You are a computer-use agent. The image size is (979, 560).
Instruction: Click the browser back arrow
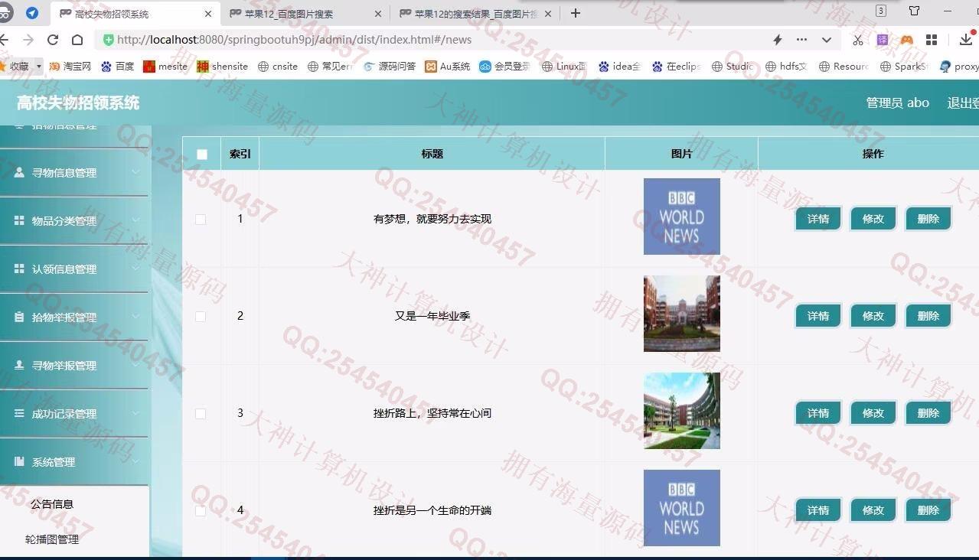pos(5,40)
